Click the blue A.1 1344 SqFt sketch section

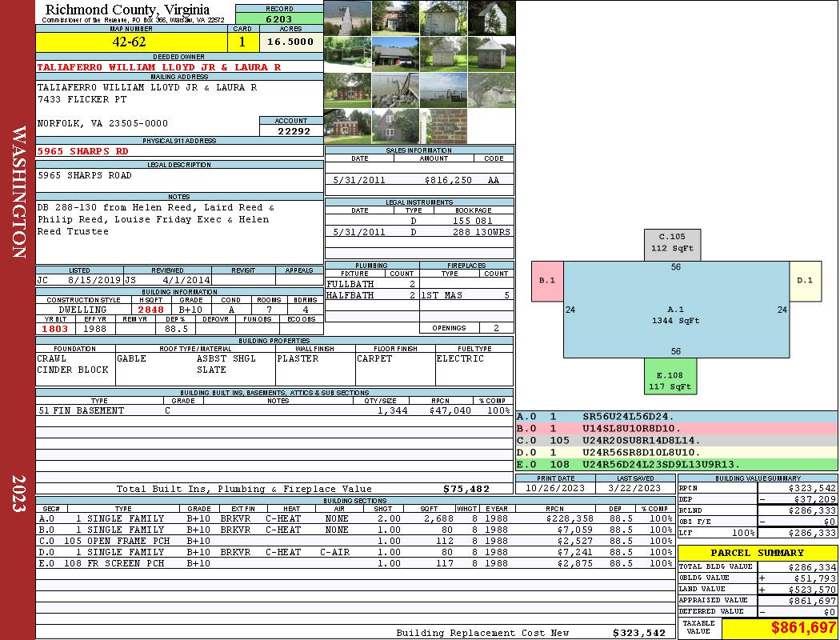(676, 310)
